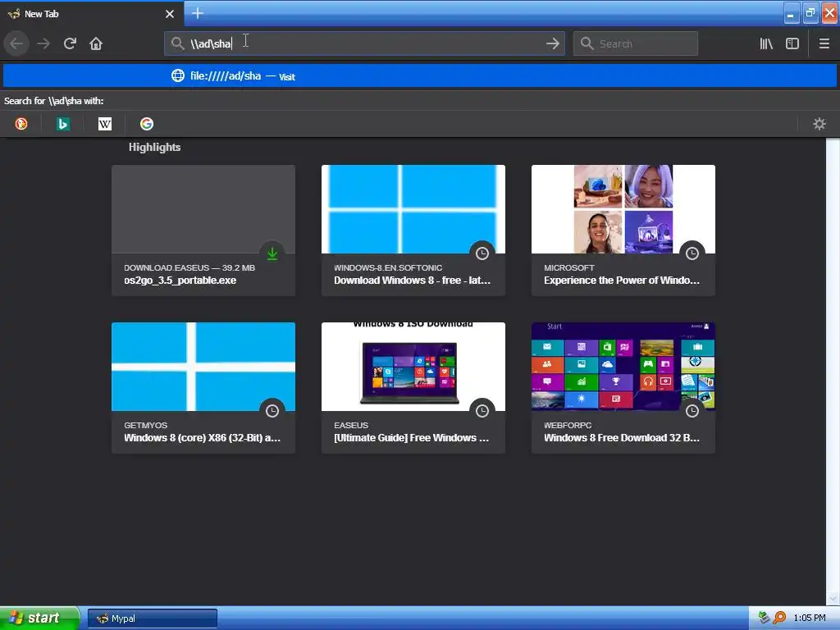Viewport: 840px width, 630px height.
Task: Click history clock icon on Microsoft card
Action: coord(692,253)
